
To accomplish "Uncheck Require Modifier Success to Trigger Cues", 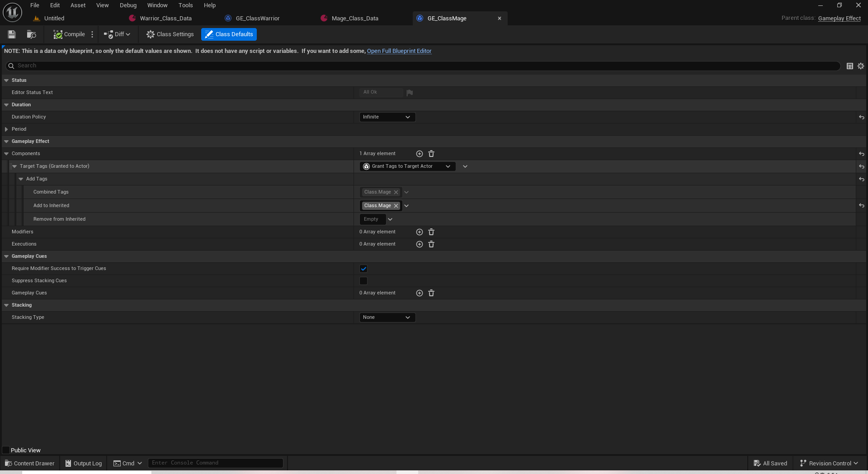I will pos(363,268).
